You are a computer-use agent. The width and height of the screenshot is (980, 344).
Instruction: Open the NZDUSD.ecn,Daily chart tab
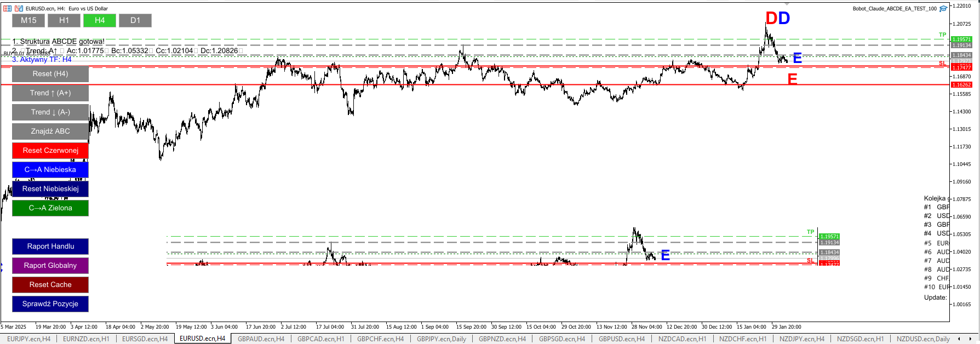pos(923,339)
